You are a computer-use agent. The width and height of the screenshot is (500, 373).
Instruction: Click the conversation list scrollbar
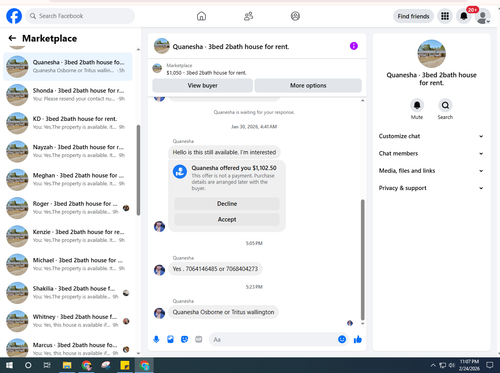pyautogui.click(x=138, y=170)
